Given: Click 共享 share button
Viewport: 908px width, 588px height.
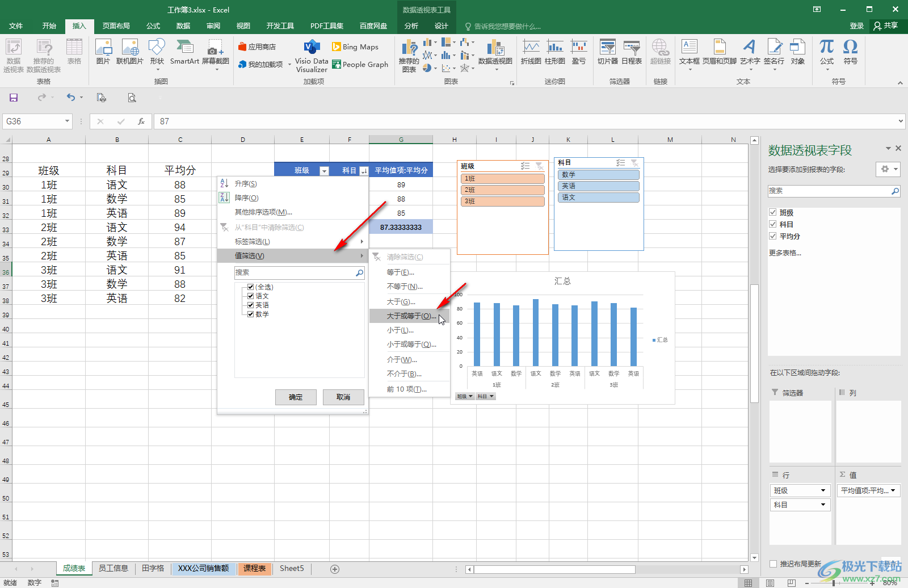Looking at the screenshot, I should coord(886,26).
